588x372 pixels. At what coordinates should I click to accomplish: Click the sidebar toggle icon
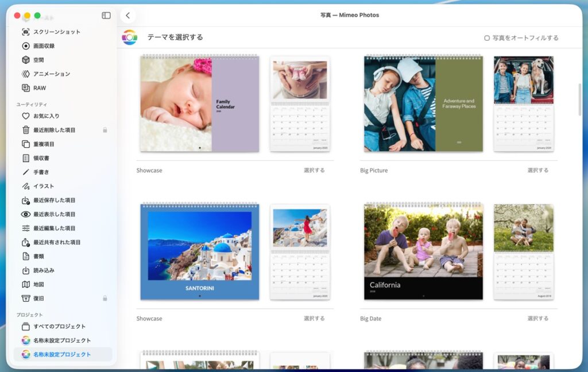click(106, 16)
